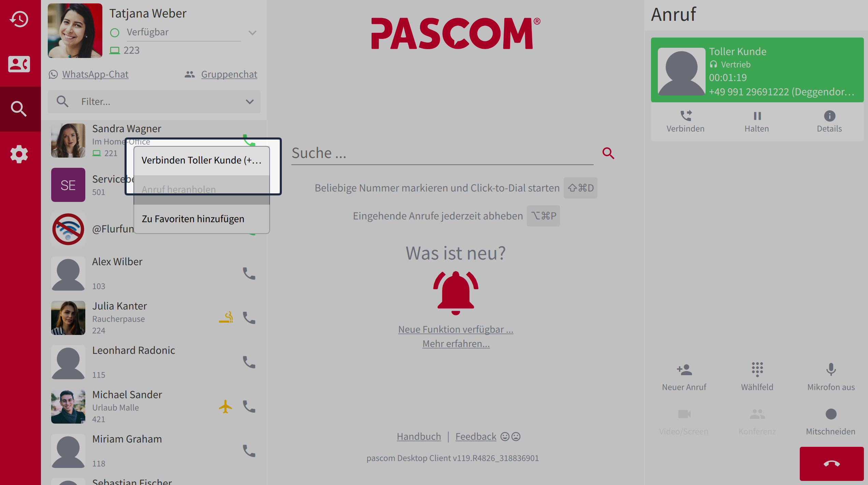This screenshot has height=485, width=868.
Task: Click Neuer Anruf add-call icon
Action: 684,370
